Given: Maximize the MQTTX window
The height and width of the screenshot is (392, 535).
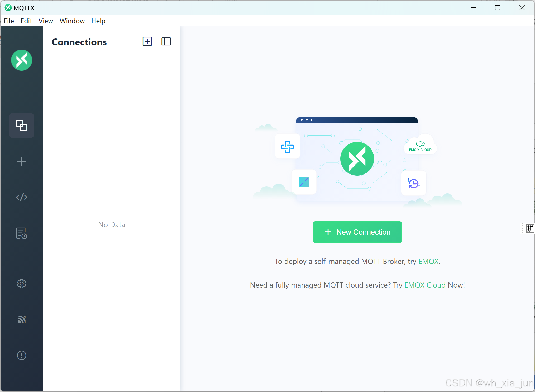Looking at the screenshot, I should pos(498,8).
